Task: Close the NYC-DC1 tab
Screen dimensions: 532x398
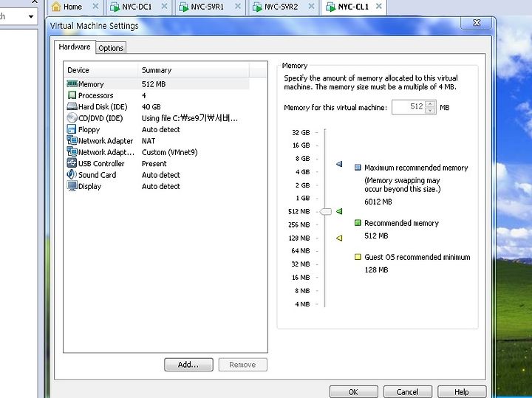Action: point(164,7)
